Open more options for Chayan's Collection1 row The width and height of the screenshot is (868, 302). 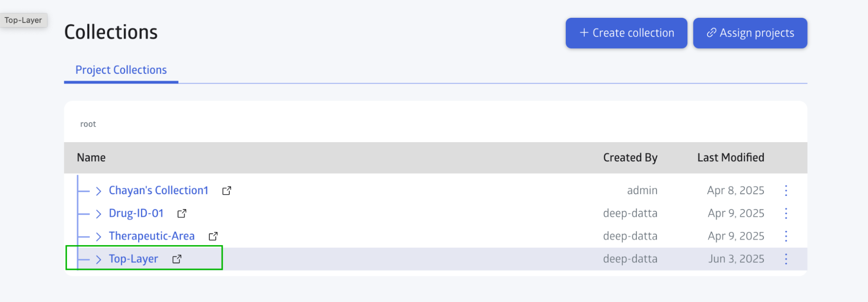click(x=786, y=190)
